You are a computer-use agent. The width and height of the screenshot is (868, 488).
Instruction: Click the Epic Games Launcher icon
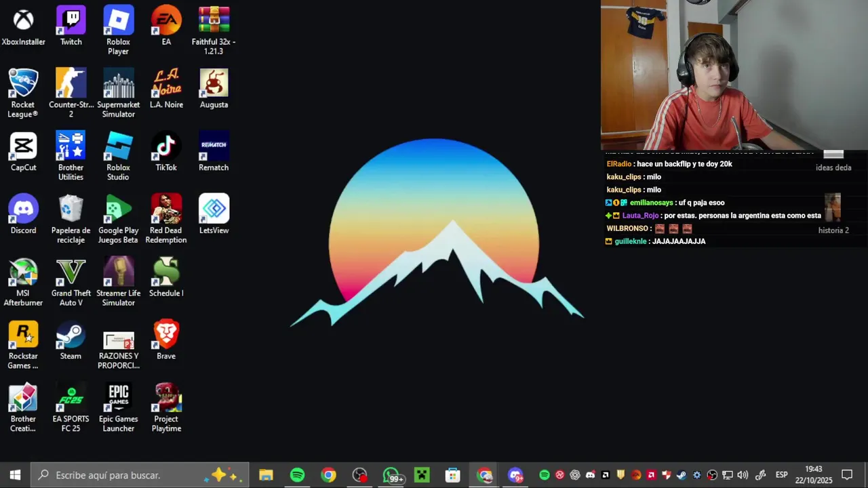(x=118, y=409)
